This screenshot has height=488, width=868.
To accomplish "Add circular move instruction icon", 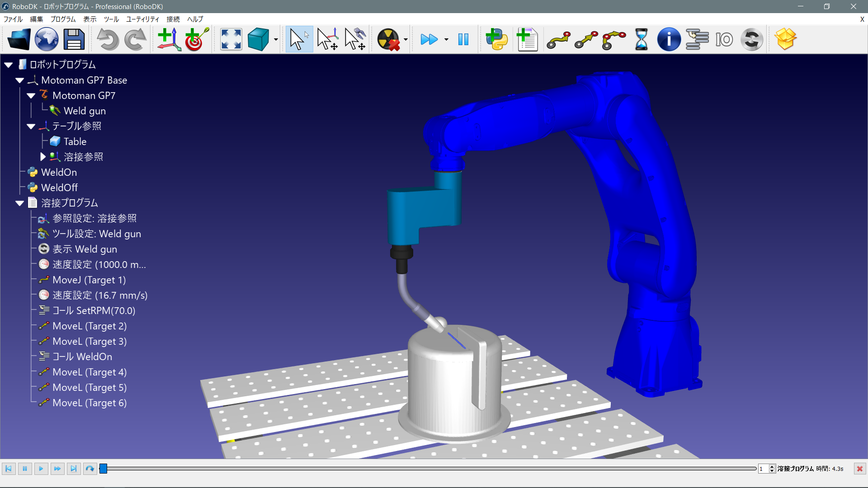I will pos(614,39).
